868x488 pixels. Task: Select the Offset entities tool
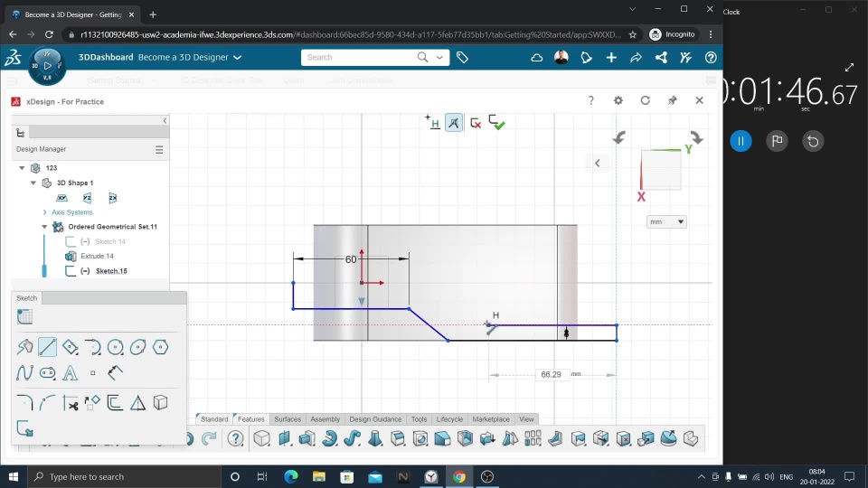(x=115, y=403)
